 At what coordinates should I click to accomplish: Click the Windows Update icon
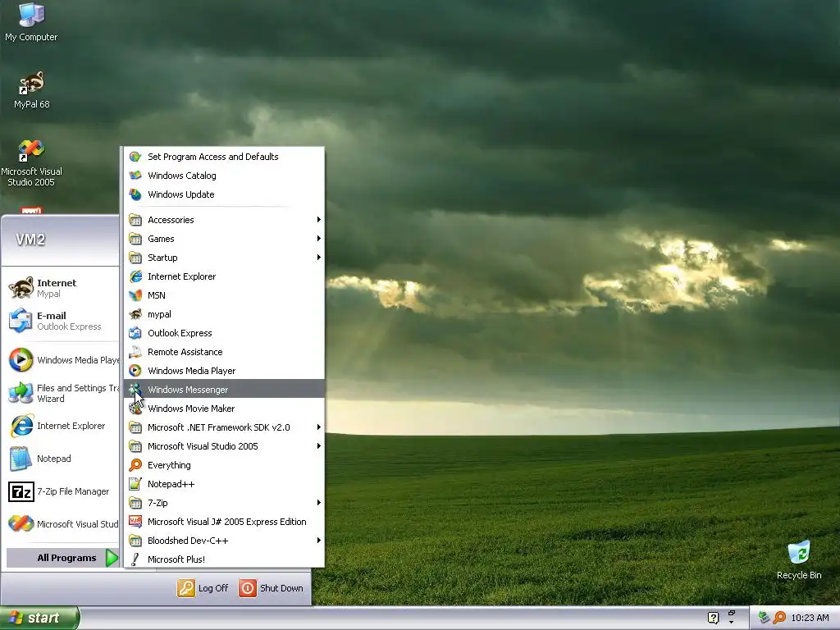(x=135, y=194)
